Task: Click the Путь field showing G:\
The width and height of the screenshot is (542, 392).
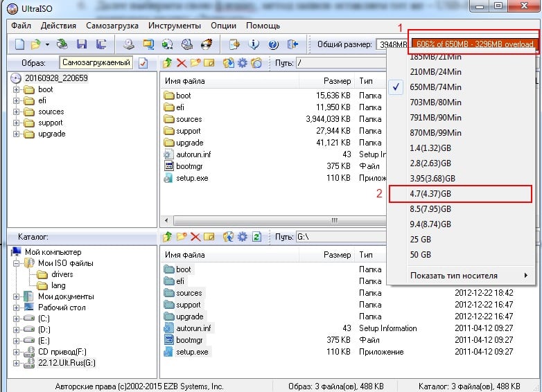Action: pos(347,237)
